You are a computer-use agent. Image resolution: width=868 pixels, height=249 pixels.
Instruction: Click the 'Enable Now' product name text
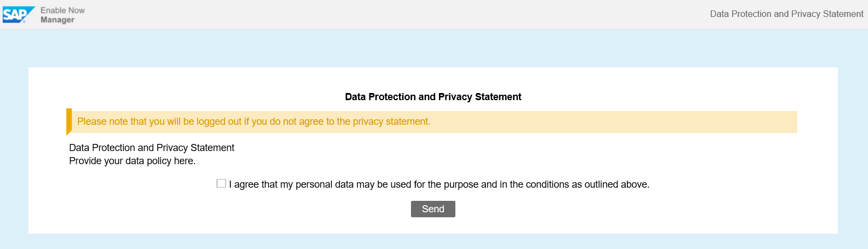[62, 10]
